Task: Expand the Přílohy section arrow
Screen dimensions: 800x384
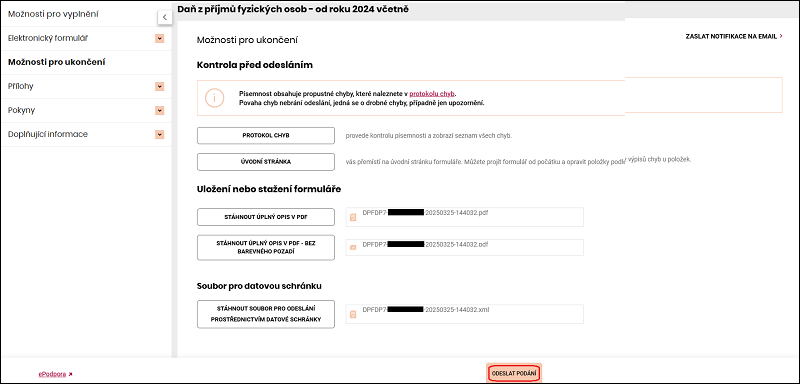Action: click(x=160, y=87)
